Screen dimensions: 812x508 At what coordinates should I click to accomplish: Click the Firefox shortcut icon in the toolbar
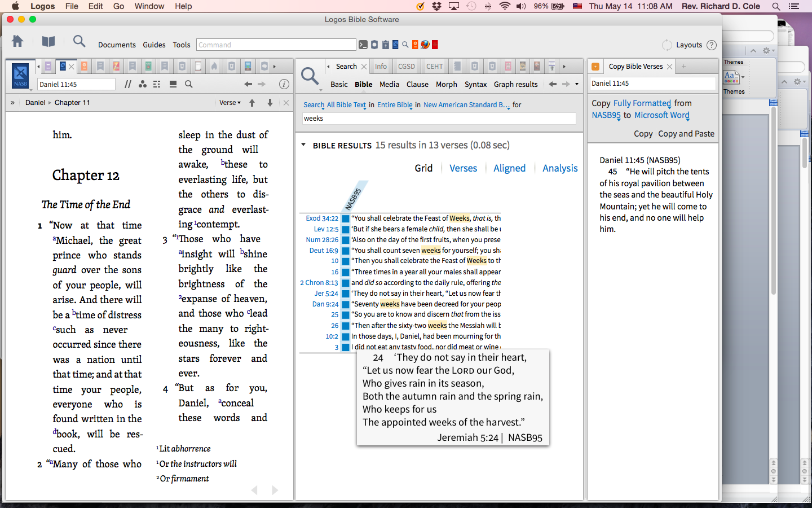(425, 45)
